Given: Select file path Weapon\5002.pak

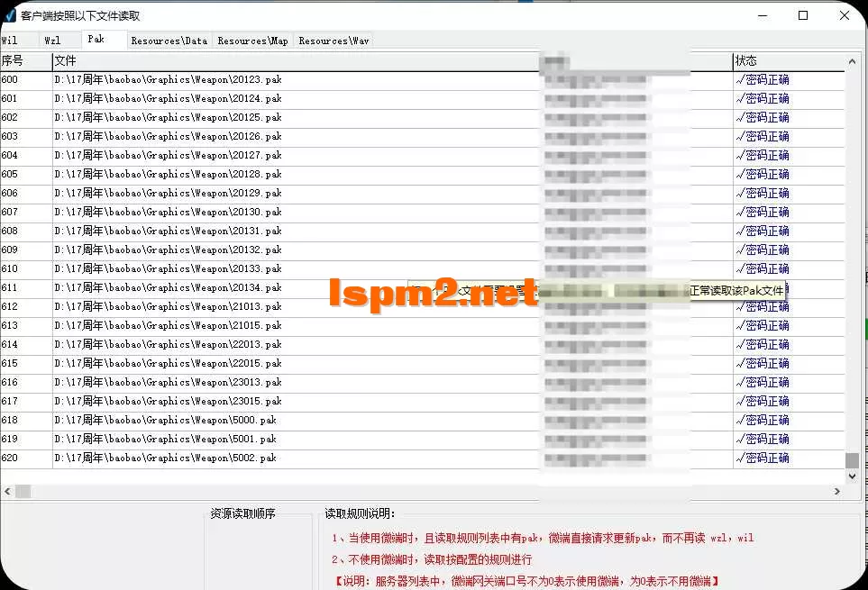Looking at the screenshot, I should pos(166,458).
